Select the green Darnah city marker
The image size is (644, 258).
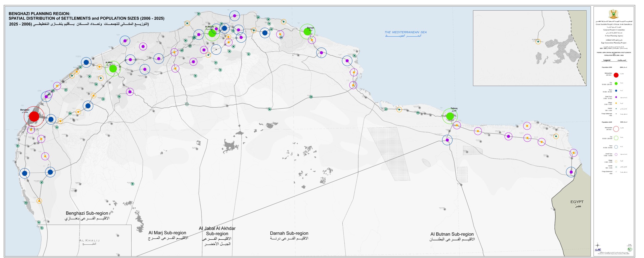(307, 32)
